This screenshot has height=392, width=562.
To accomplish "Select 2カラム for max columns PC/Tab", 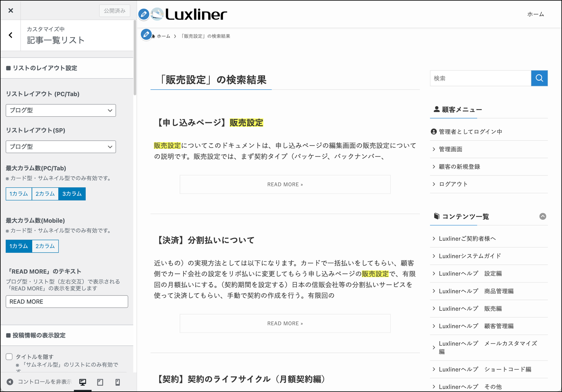I will 45,194.
